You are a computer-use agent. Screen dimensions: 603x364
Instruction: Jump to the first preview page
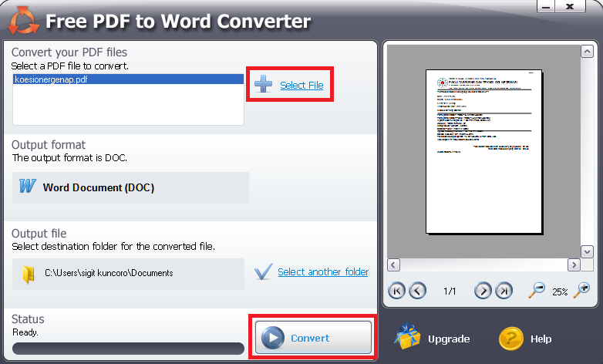pos(396,291)
